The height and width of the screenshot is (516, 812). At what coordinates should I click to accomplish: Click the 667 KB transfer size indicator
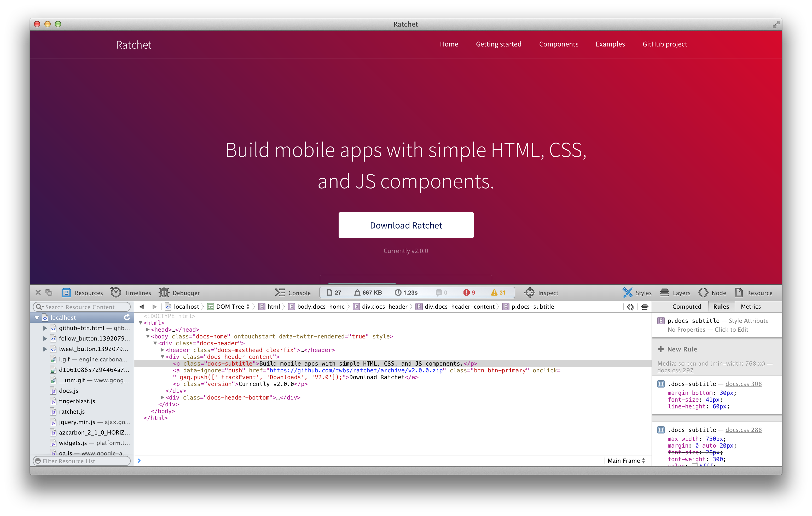[368, 292]
